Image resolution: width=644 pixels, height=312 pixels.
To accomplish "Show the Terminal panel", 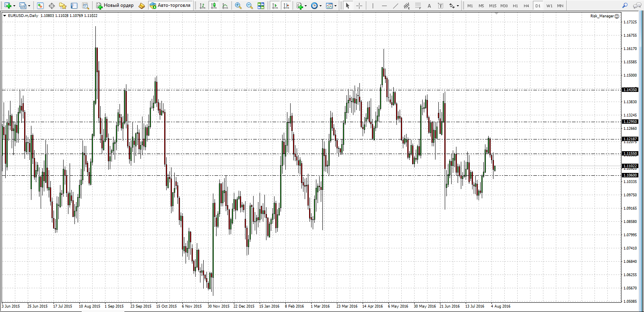I will (74, 6).
